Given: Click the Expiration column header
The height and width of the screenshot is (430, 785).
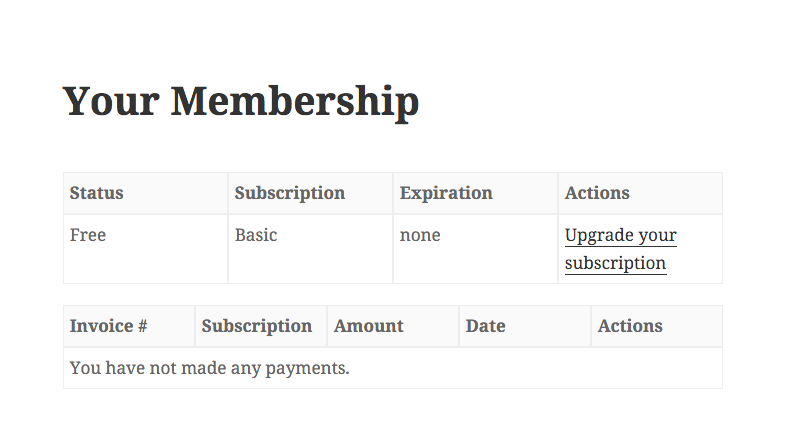Looking at the screenshot, I should pyautogui.click(x=446, y=193).
